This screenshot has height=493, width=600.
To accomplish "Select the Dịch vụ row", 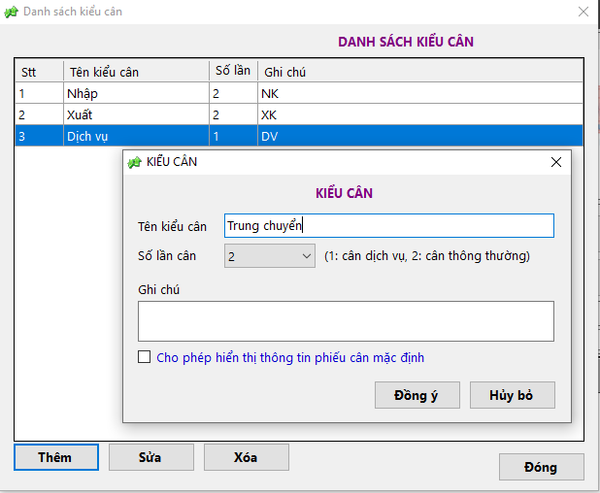I will 299,136.
